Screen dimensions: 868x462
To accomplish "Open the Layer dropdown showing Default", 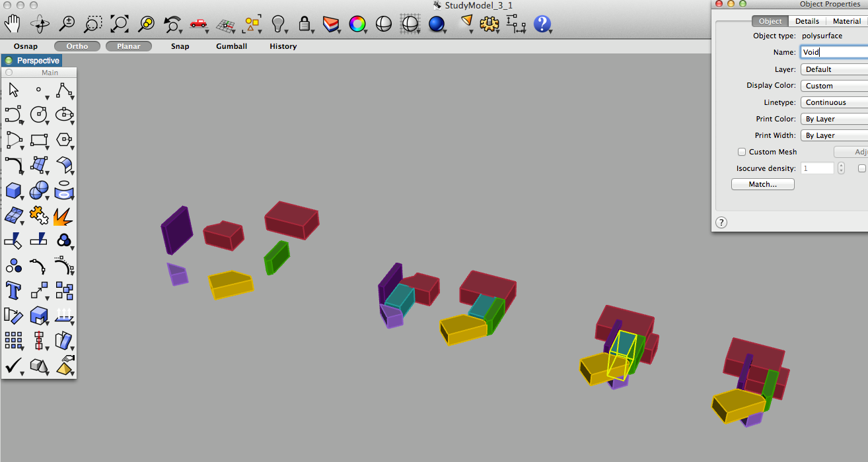I will point(834,69).
